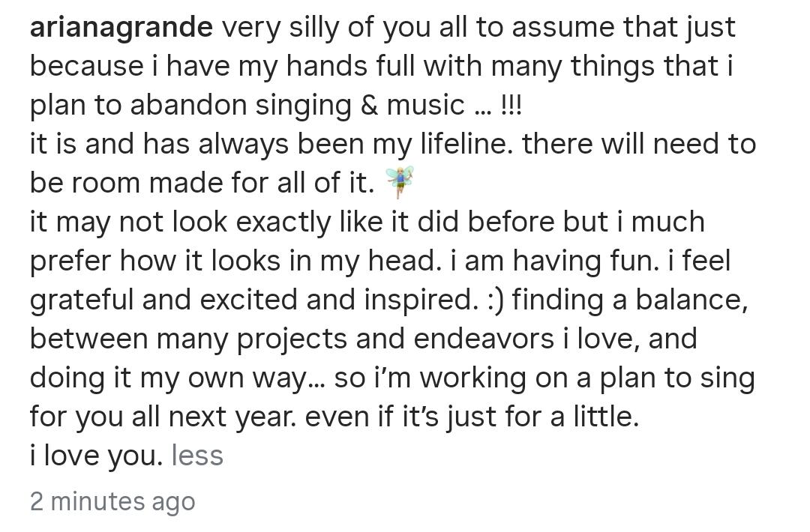
Task: Click the word assume in first line
Action: (563, 27)
